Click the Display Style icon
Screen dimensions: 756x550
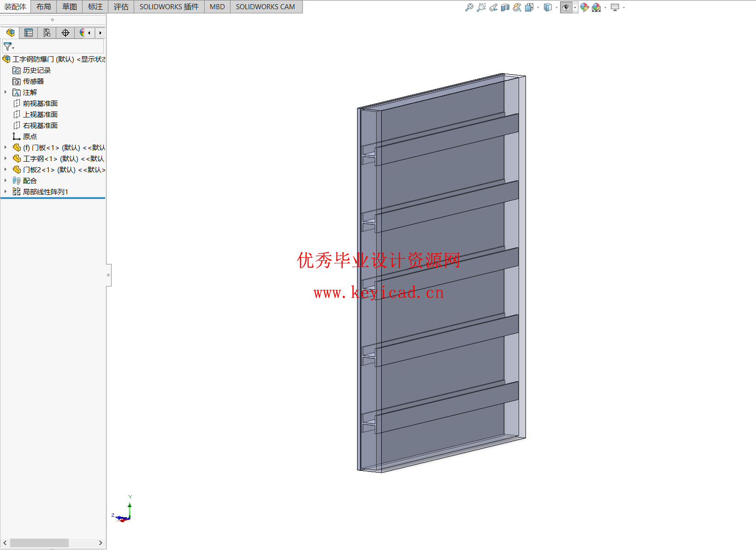[x=548, y=7]
